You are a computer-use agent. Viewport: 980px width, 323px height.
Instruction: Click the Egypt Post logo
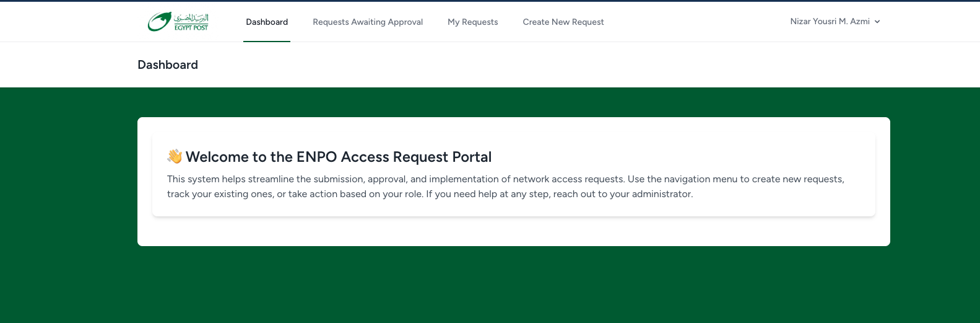tap(178, 22)
